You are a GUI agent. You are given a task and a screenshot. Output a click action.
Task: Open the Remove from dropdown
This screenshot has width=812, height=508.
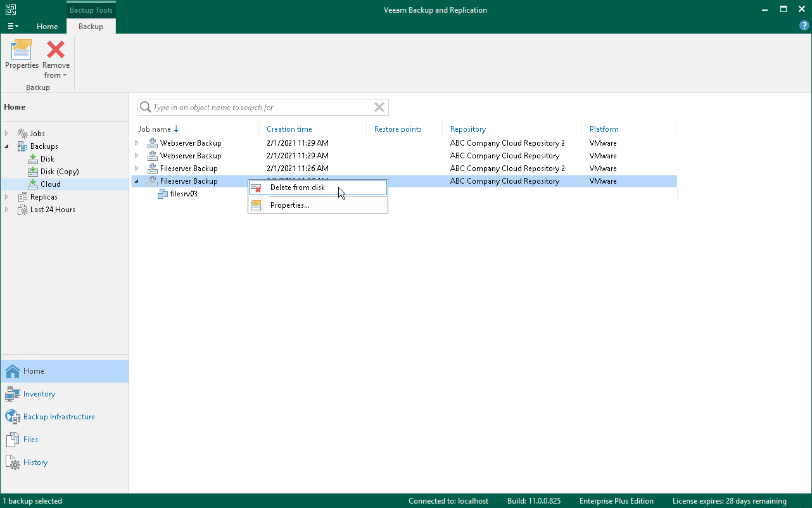(x=56, y=60)
